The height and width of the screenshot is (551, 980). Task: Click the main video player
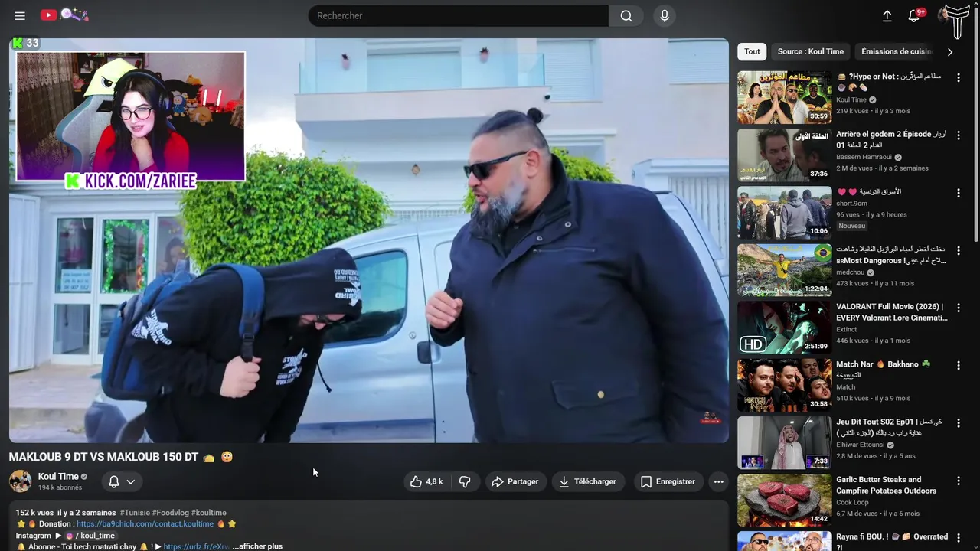click(x=368, y=240)
